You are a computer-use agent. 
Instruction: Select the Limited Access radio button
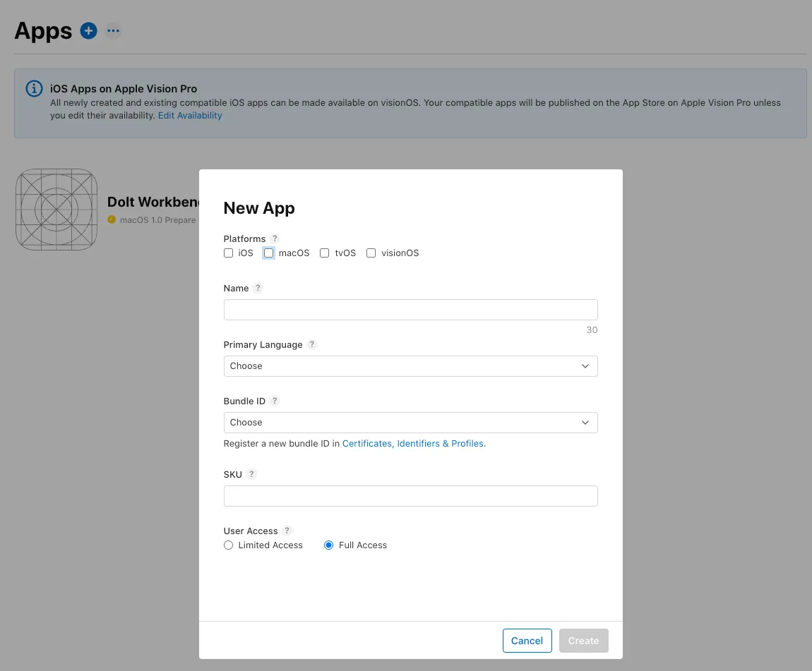click(228, 545)
